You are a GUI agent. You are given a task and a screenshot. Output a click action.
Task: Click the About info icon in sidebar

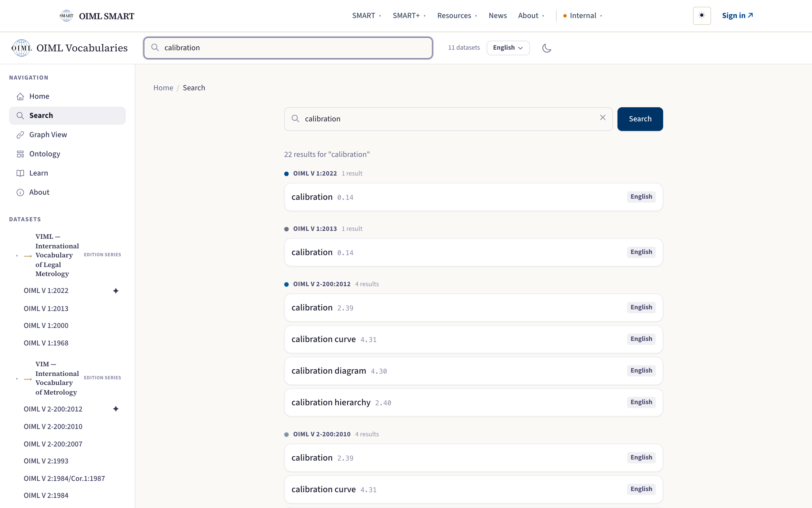[21, 192]
